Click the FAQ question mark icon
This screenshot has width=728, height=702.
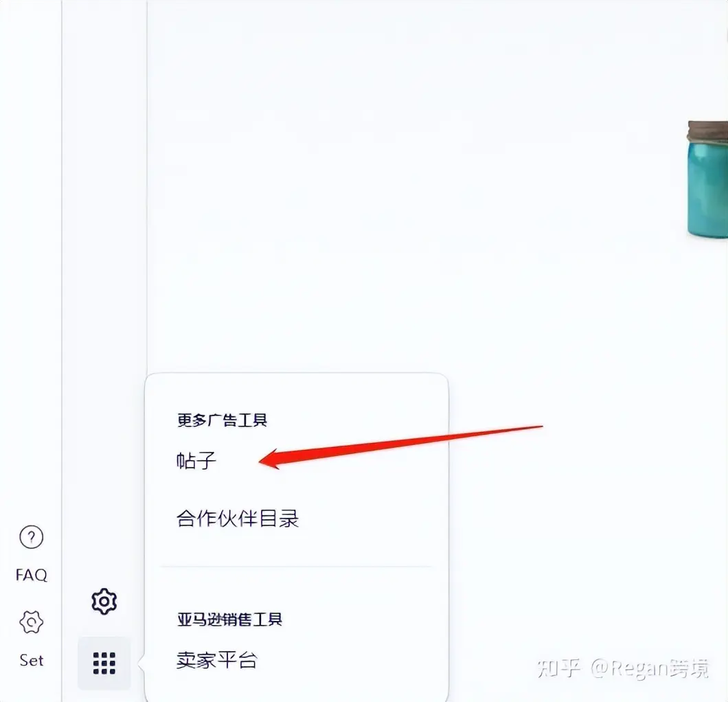coord(31,537)
